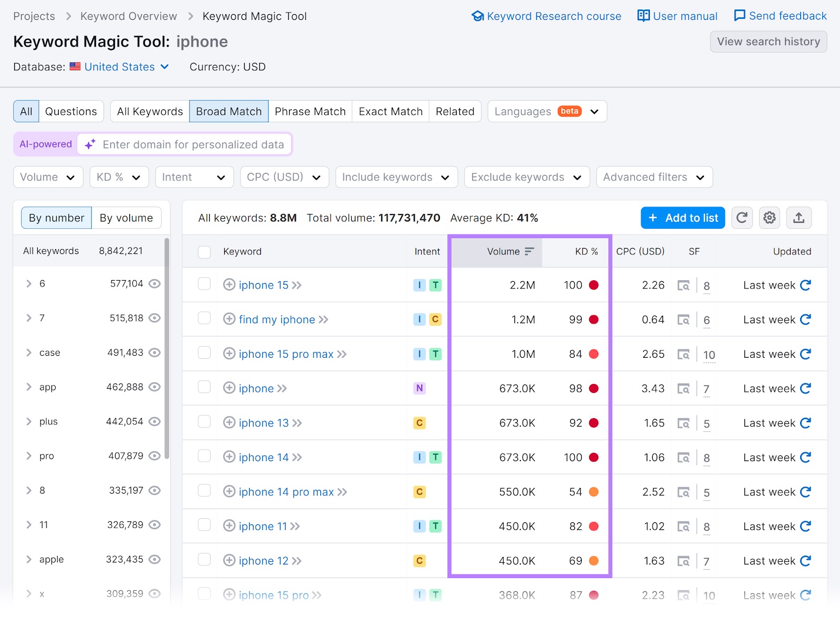
Task: Select the Phrase Match tab
Action: tap(310, 111)
